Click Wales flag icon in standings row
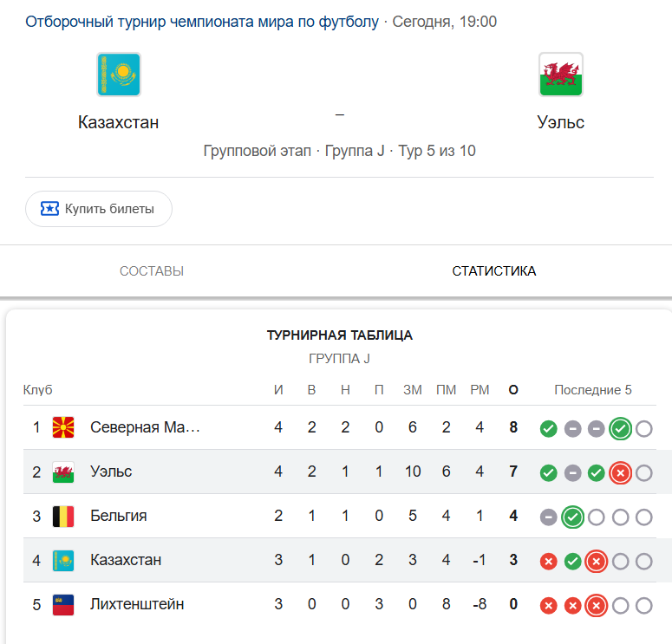 [x=63, y=472]
